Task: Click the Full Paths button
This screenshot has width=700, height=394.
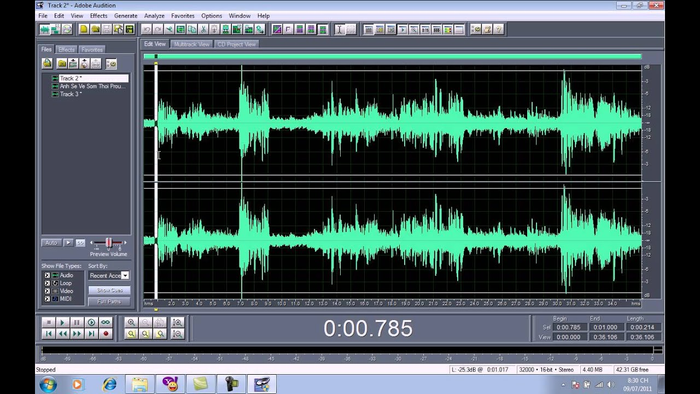Action: [x=109, y=302]
